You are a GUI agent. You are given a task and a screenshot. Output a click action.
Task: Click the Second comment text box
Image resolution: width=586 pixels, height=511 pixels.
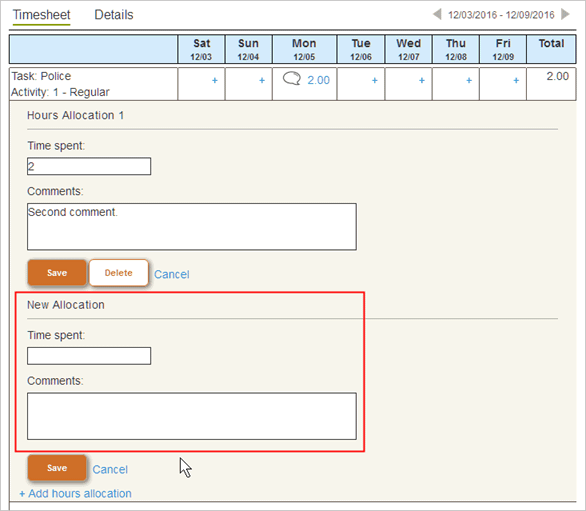point(192,227)
